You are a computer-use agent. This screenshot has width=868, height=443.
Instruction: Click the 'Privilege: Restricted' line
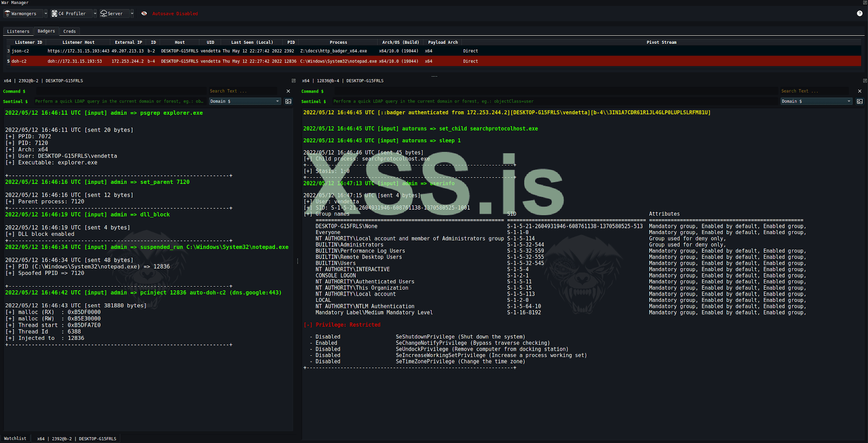pyautogui.click(x=342, y=325)
